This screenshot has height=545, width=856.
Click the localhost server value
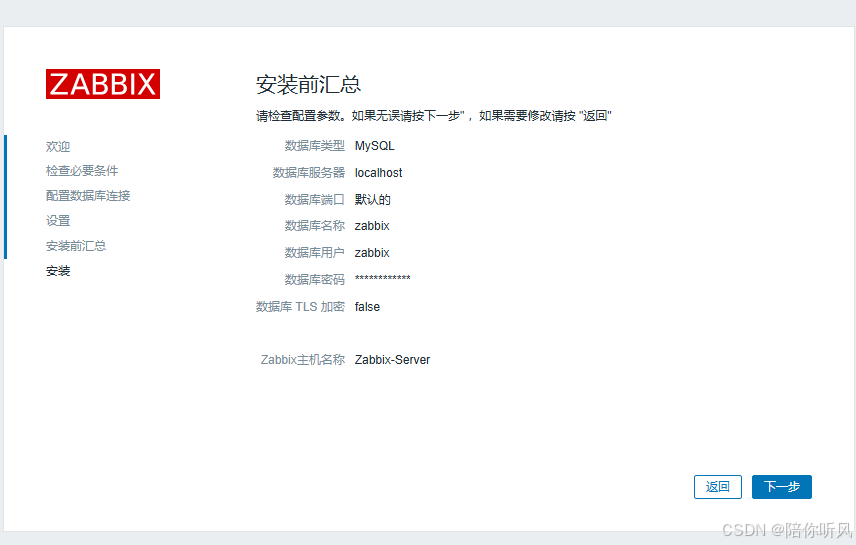(x=378, y=173)
